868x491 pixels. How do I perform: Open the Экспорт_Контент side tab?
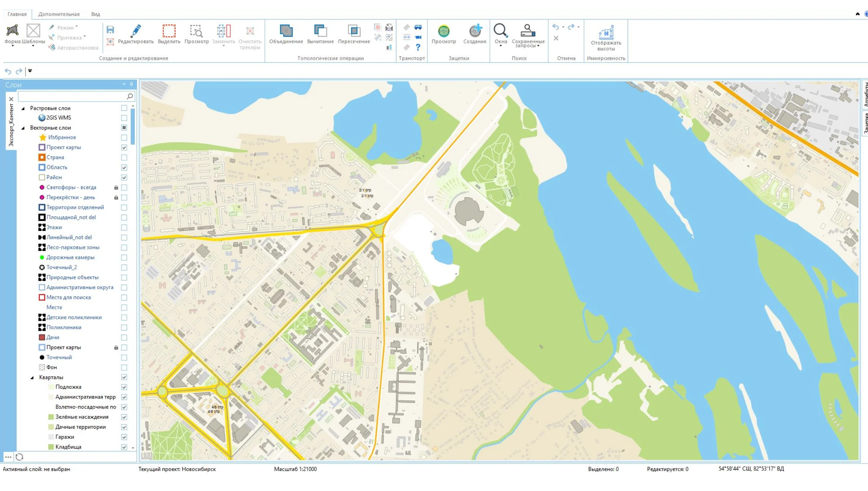(x=11, y=125)
